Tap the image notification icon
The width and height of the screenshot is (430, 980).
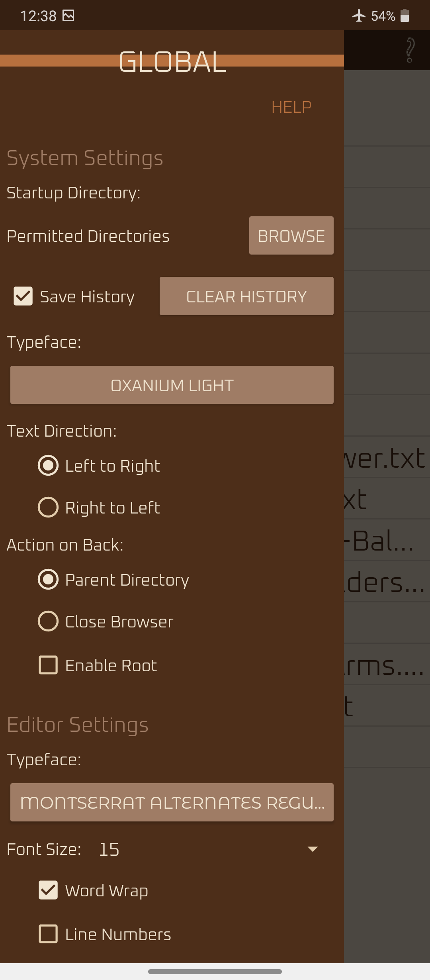[68, 16]
